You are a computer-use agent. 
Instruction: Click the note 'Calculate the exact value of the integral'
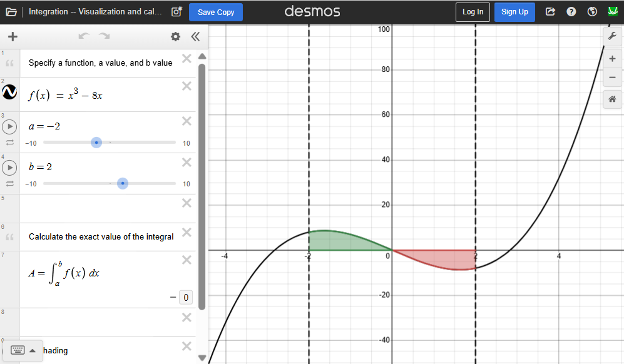point(101,236)
